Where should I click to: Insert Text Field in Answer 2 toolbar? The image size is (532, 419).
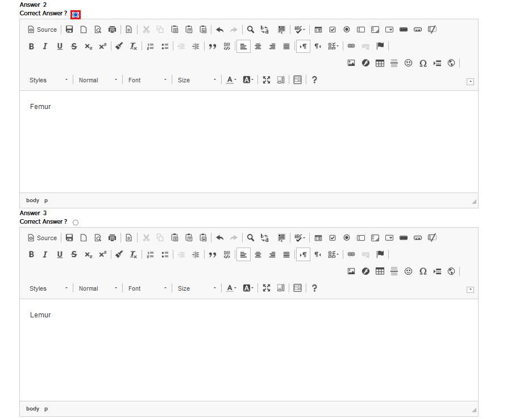[x=361, y=30]
